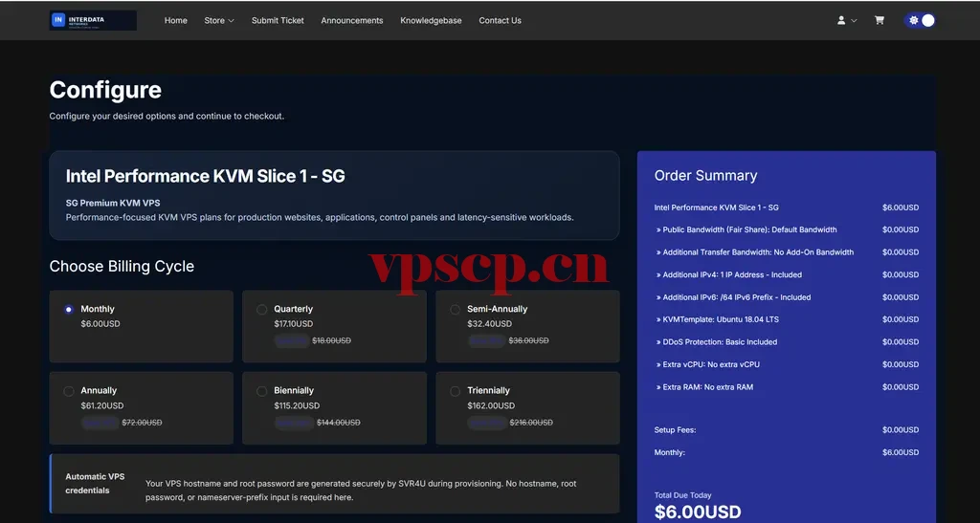
Task: Click the Automatic VPS credentials notice
Action: pos(334,484)
